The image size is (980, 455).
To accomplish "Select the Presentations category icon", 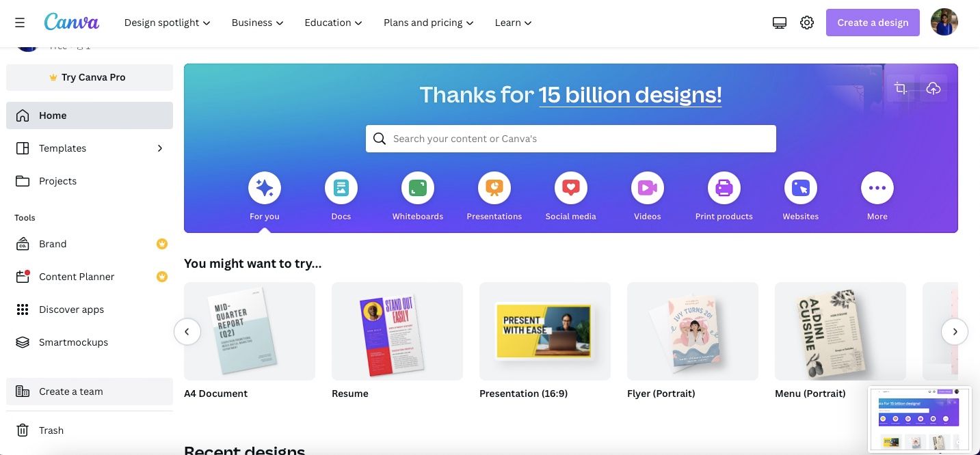I will click(494, 187).
